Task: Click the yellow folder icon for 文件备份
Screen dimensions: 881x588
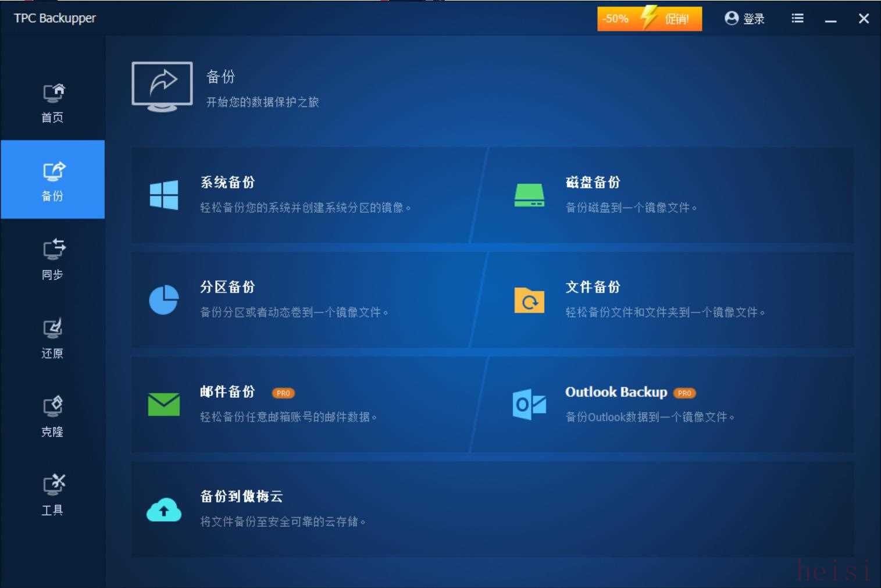Action: [x=529, y=300]
